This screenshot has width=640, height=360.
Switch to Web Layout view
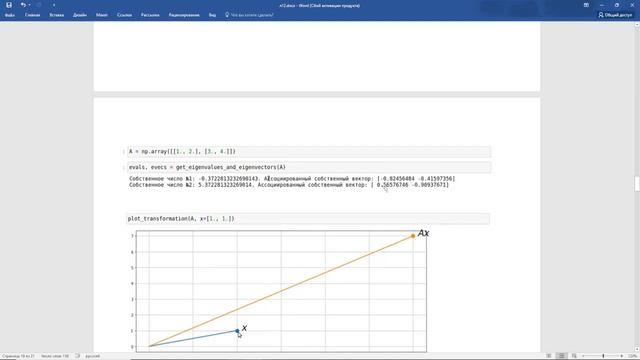(574, 356)
